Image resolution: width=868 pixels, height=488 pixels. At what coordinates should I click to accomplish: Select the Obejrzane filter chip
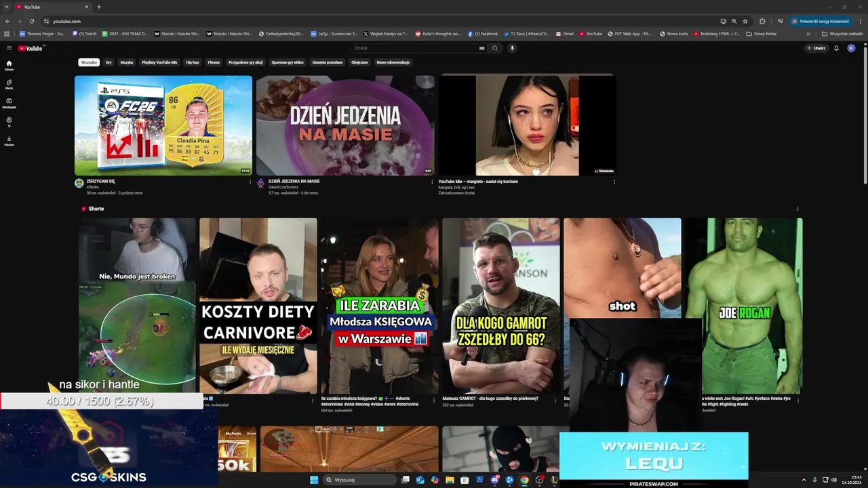359,62
